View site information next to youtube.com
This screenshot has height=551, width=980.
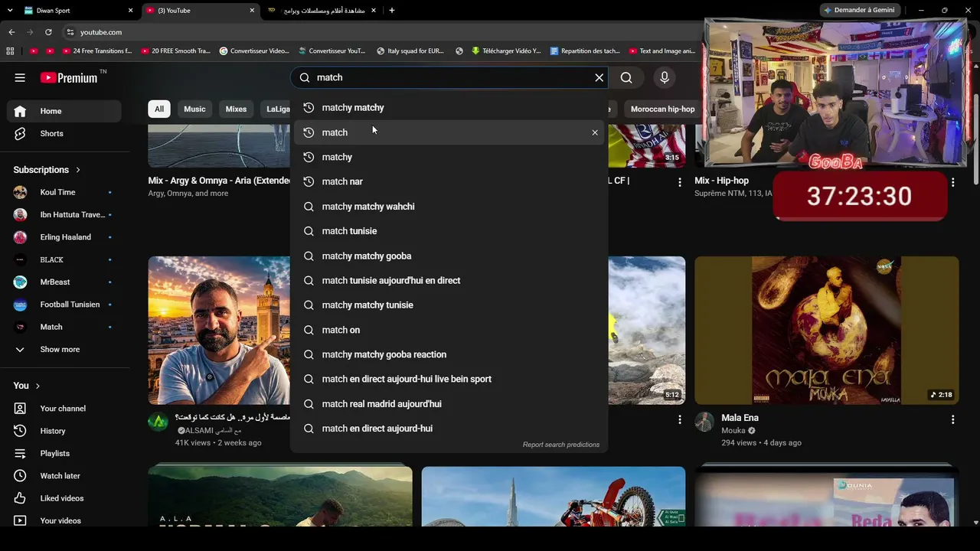click(70, 32)
